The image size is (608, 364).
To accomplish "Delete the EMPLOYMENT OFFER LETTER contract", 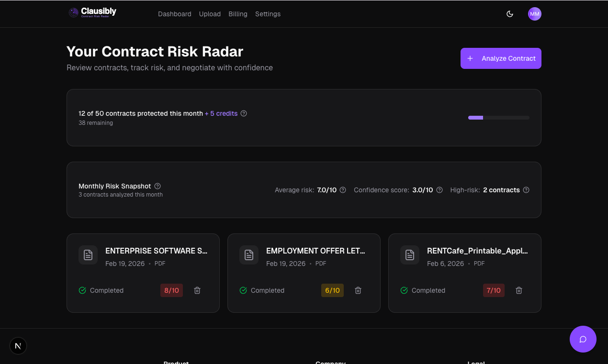I will coord(358,290).
